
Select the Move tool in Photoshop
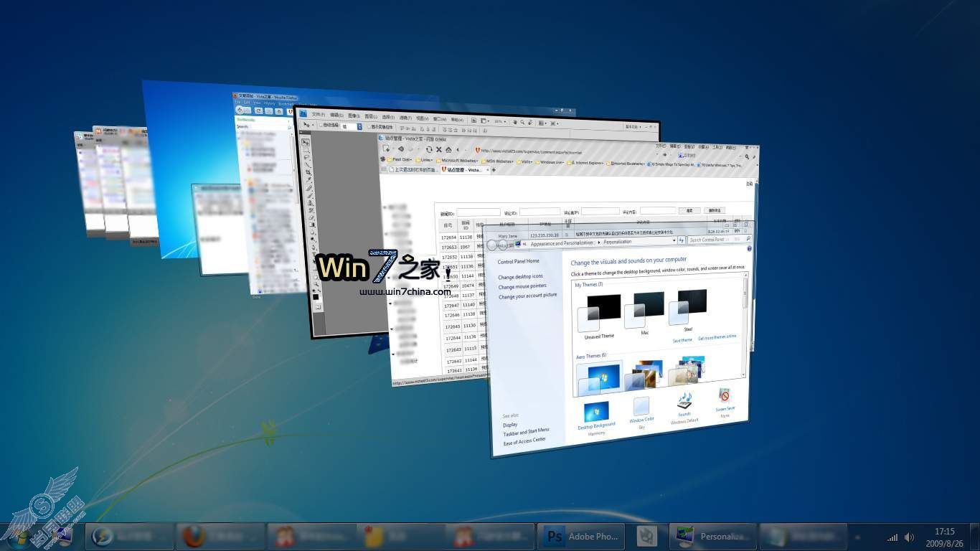pyautogui.click(x=305, y=142)
